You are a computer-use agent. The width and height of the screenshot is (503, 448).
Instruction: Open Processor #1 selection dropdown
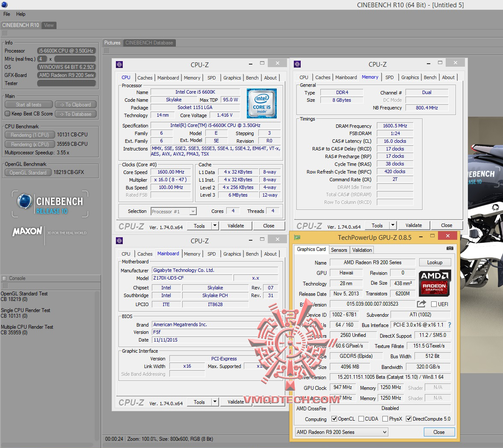pyautogui.click(x=174, y=211)
